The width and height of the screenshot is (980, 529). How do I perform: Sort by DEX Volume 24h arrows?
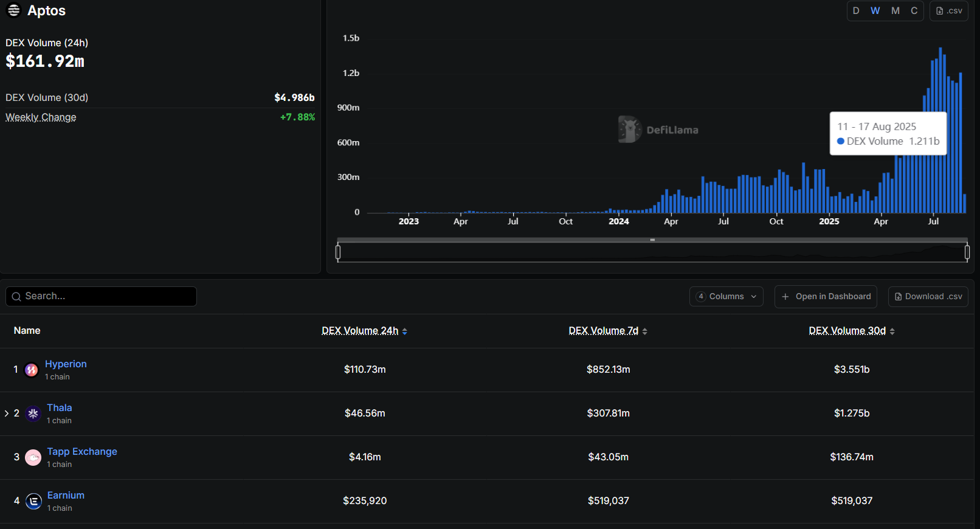click(x=405, y=331)
